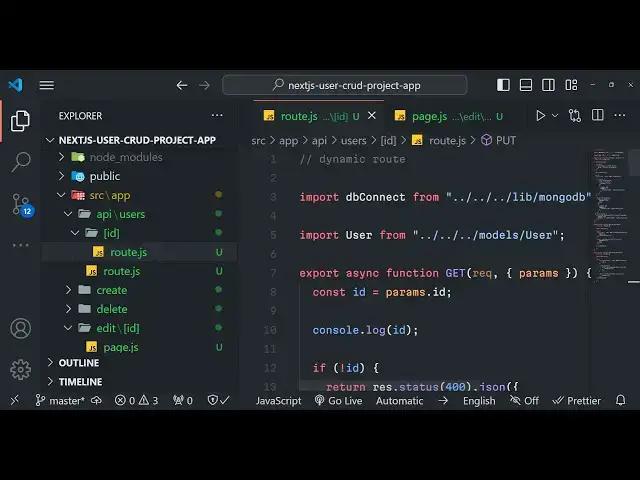The image size is (640, 480).
Task: Open changes compare icon in editor toolbar
Action: [575, 116]
